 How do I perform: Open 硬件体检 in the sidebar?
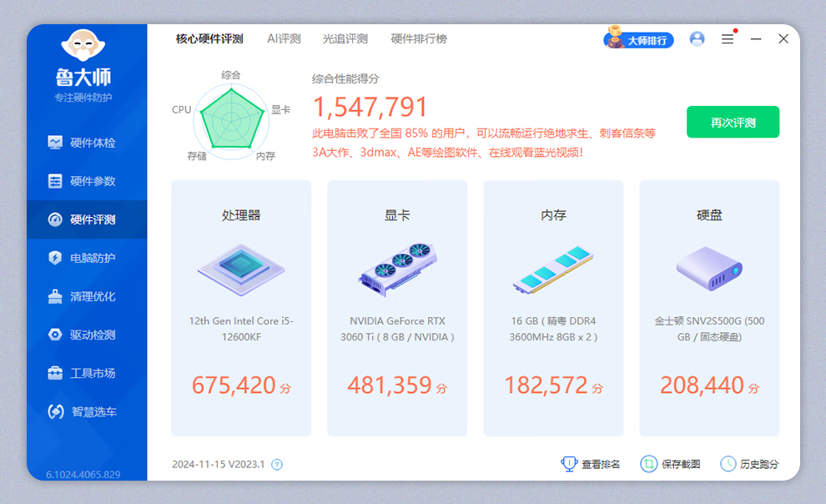[x=87, y=143]
